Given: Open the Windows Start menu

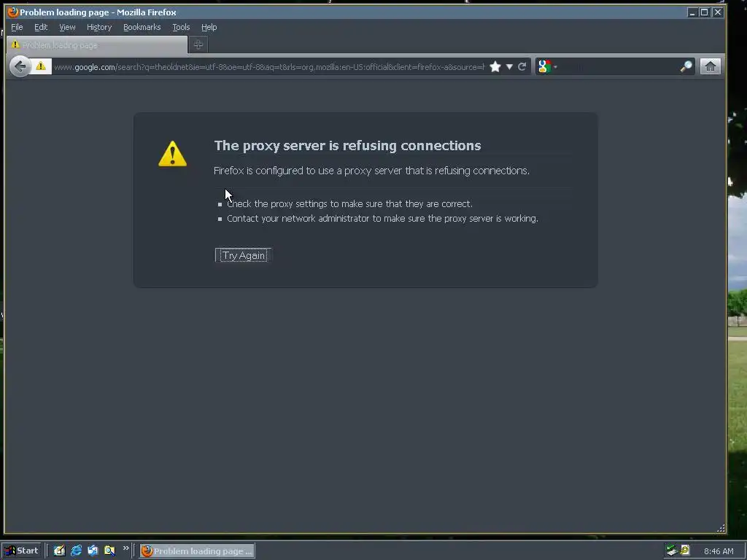Looking at the screenshot, I should point(21,551).
